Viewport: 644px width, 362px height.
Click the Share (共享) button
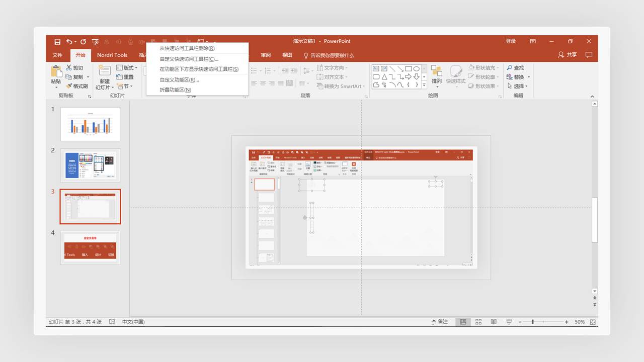coord(568,55)
